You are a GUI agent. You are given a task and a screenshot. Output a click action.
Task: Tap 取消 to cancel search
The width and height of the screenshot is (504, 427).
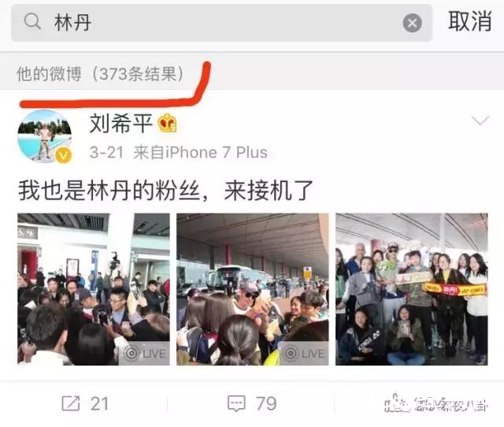[469, 21]
